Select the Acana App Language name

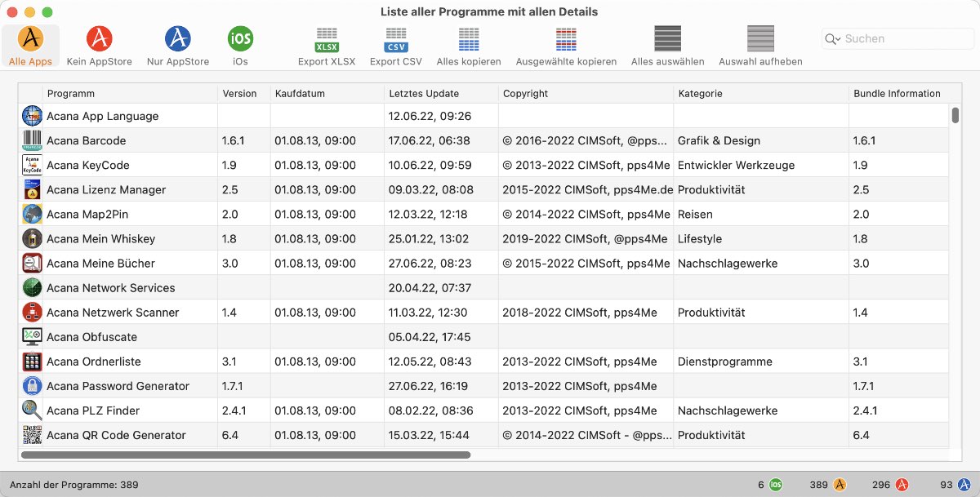103,117
